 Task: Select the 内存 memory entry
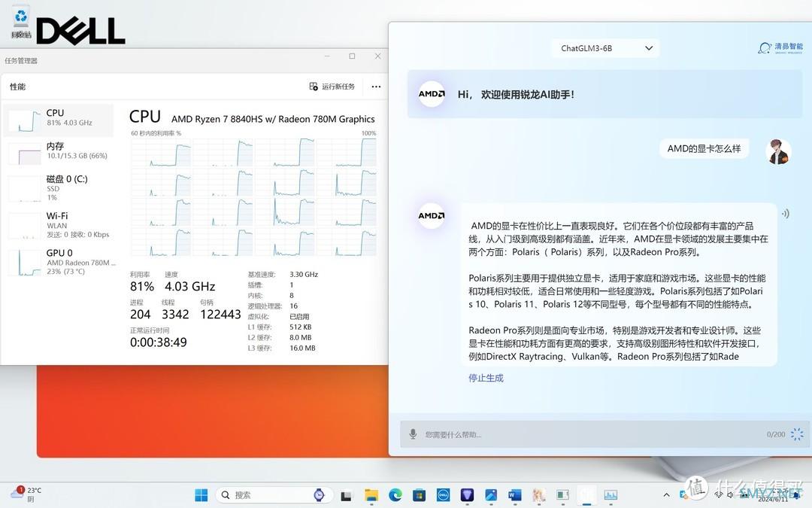pyautogui.click(x=59, y=153)
